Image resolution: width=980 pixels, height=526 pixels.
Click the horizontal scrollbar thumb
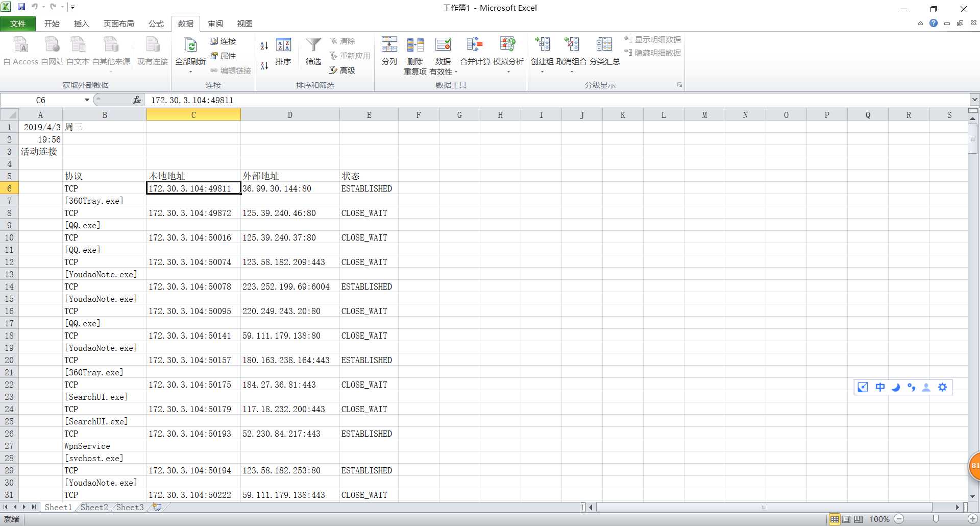(764, 507)
